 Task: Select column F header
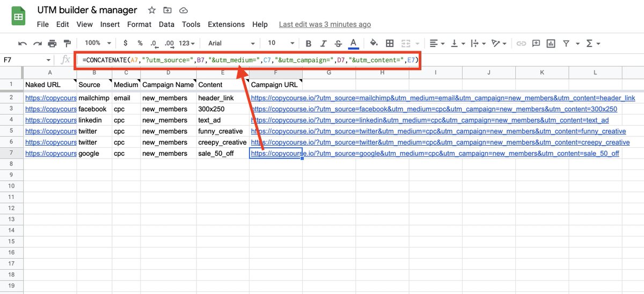point(276,72)
